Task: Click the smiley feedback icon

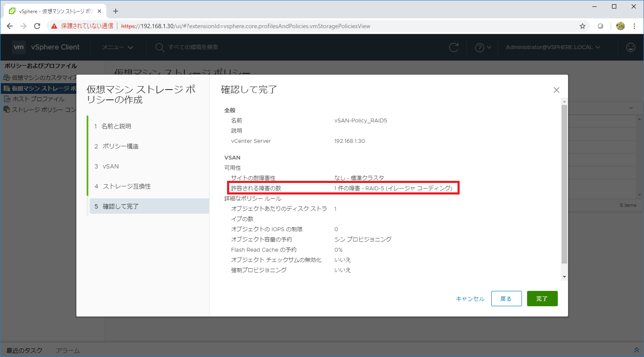Action: (631, 47)
